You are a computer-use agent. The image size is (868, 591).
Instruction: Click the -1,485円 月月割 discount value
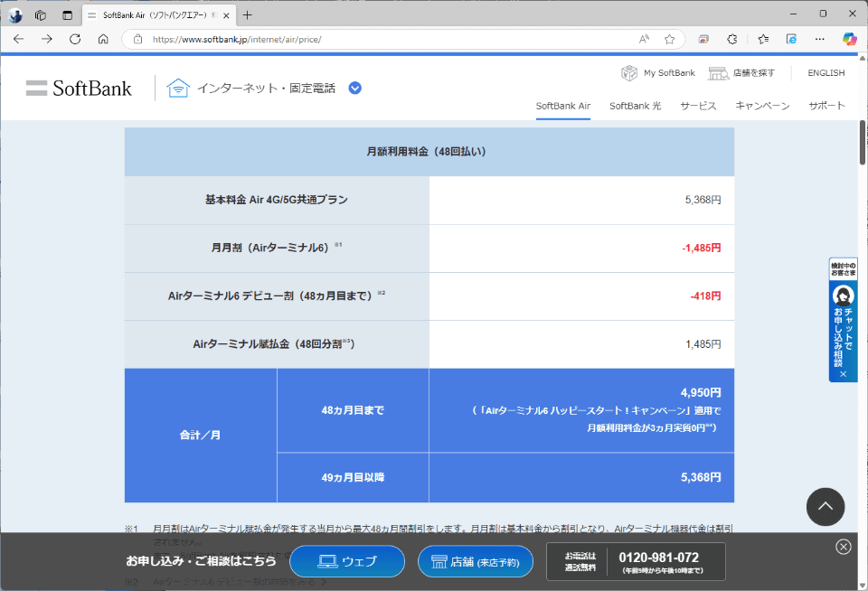701,248
